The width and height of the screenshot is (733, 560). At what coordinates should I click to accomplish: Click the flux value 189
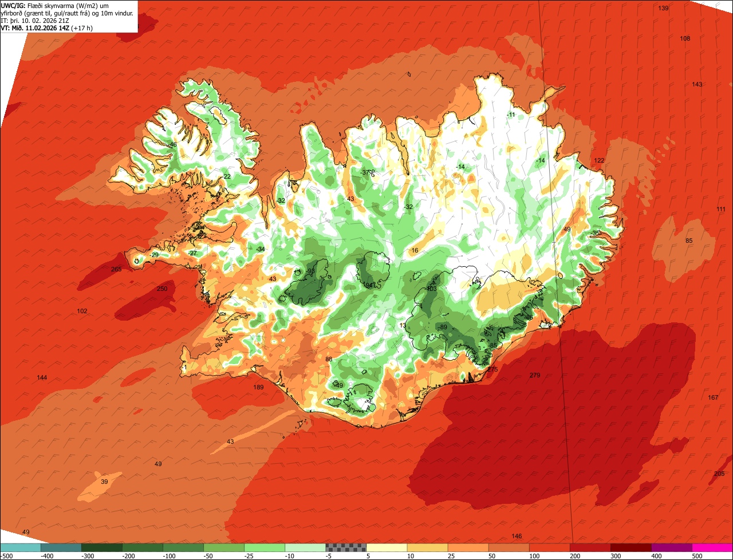pyautogui.click(x=258, y=388)
